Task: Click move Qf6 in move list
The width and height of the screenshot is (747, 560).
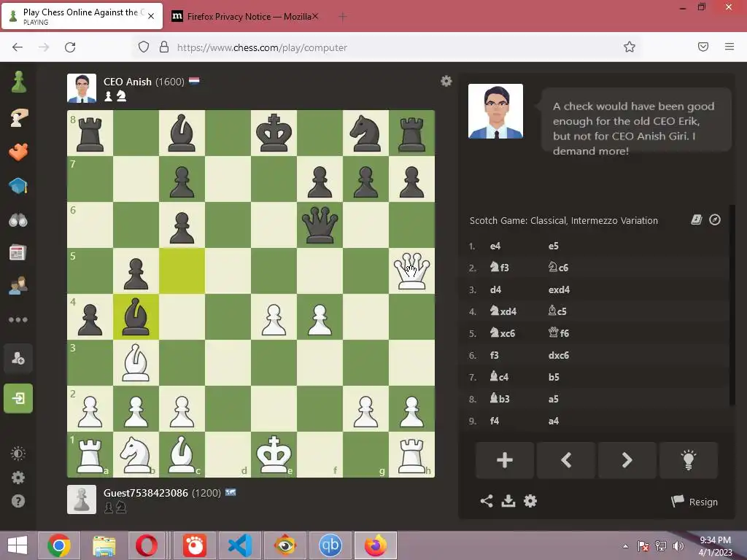Action: 558,332
